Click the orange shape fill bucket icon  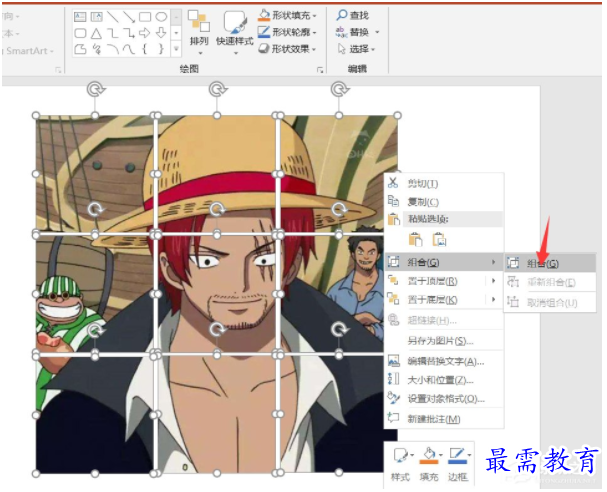tap(264, 15)
